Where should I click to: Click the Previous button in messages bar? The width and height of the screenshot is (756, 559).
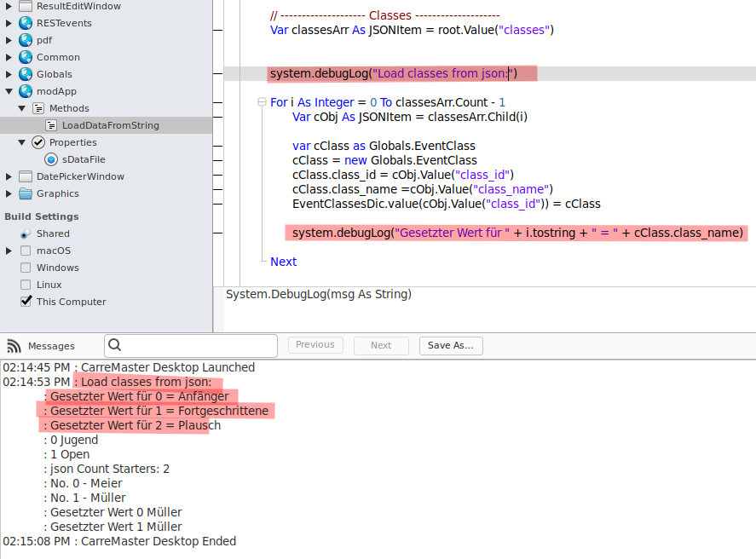click(x=315, y=345)
